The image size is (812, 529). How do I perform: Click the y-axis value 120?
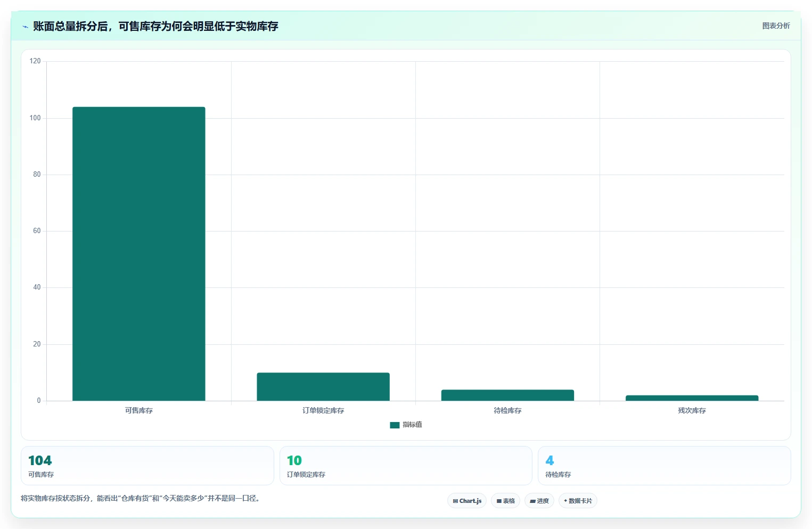(x=35, y=61)
